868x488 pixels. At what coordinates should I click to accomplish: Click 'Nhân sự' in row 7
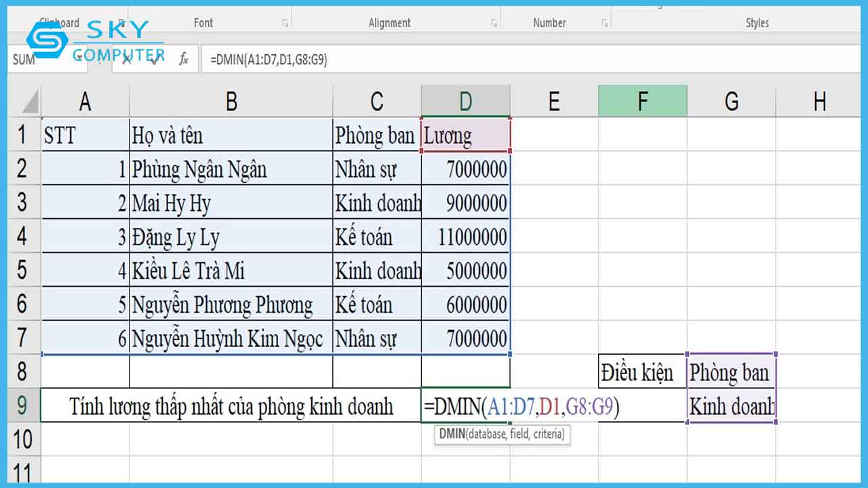(x=377, y=338)
